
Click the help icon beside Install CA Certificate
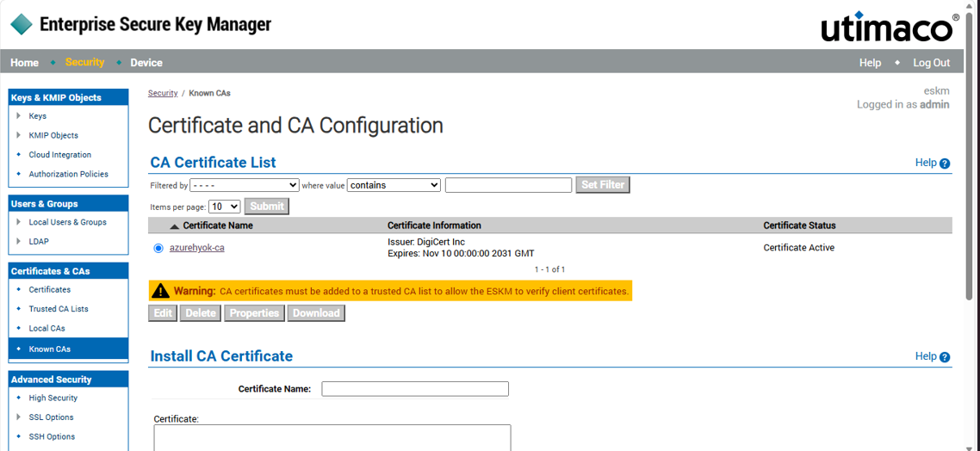(945, 357)
